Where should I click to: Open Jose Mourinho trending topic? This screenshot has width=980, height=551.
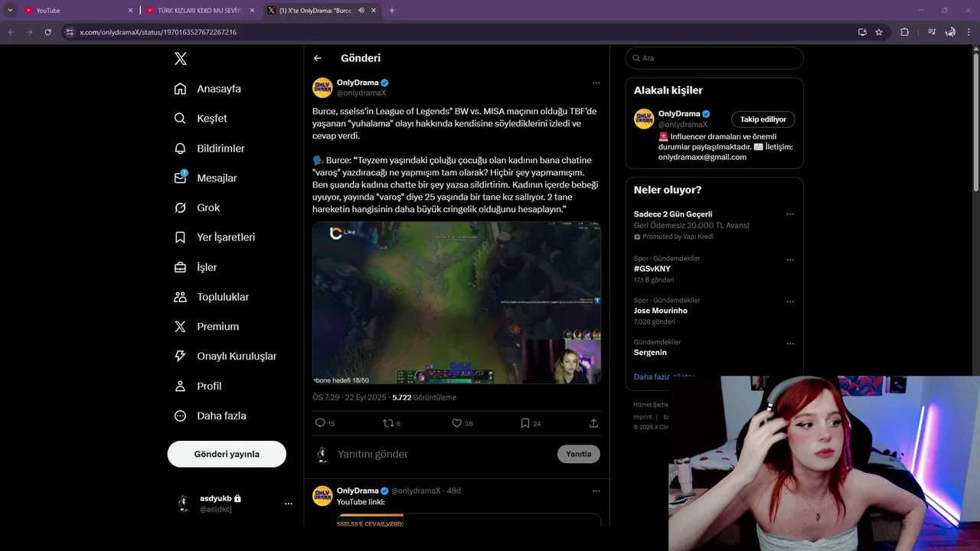[x=661, y=311]
